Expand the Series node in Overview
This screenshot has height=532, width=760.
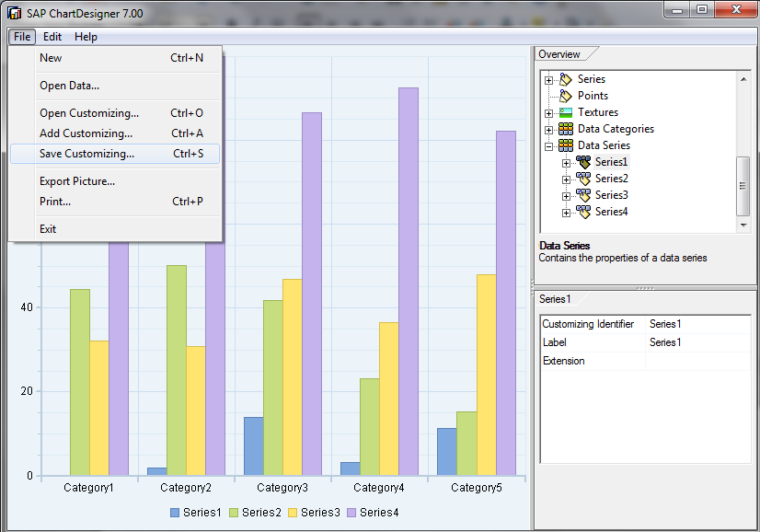click(x=548, y=80)
